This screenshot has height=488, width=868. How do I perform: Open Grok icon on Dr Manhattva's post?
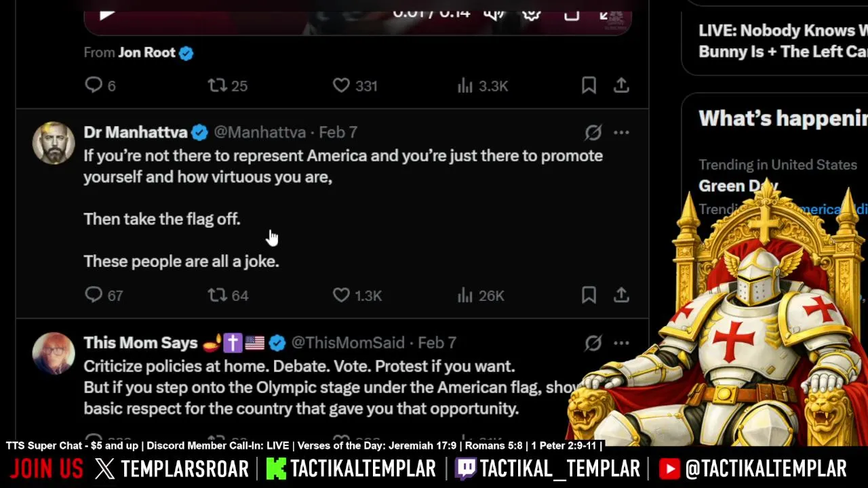tap(593, 132)
